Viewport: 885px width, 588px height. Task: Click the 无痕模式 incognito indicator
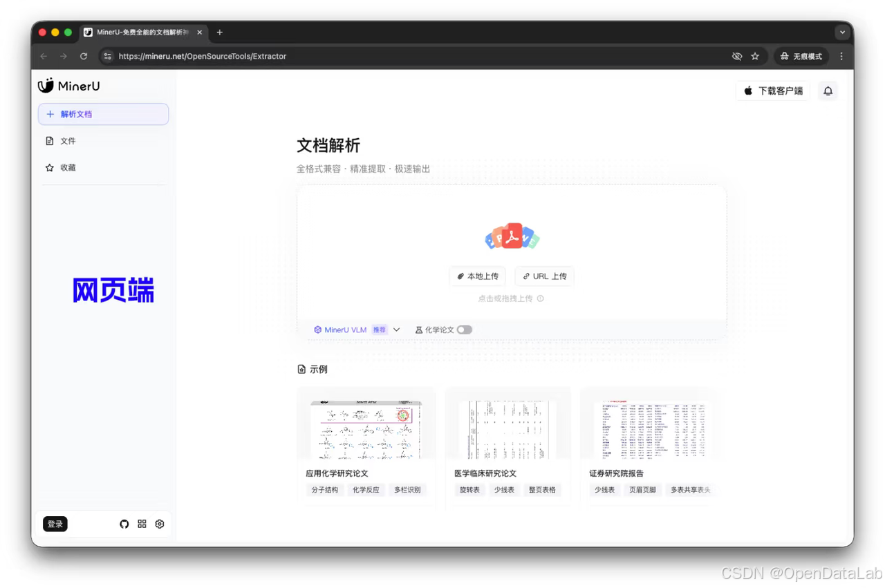[801, 57]
